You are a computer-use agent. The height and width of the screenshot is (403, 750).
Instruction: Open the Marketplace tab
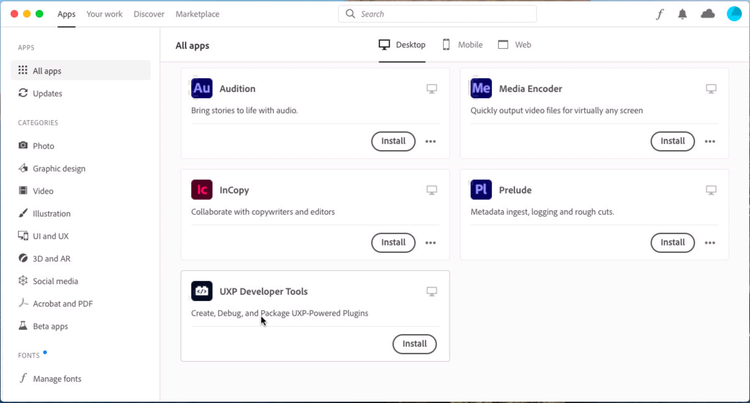198,14
